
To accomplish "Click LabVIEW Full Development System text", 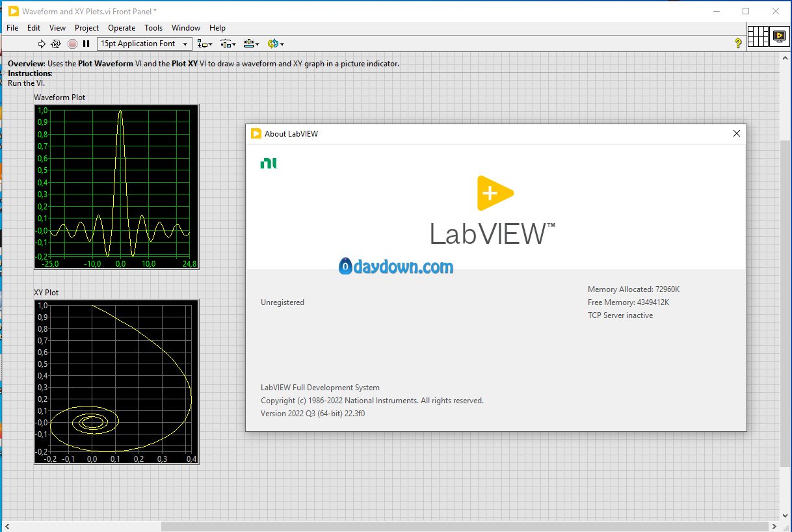I will click(x=320, y=388).
